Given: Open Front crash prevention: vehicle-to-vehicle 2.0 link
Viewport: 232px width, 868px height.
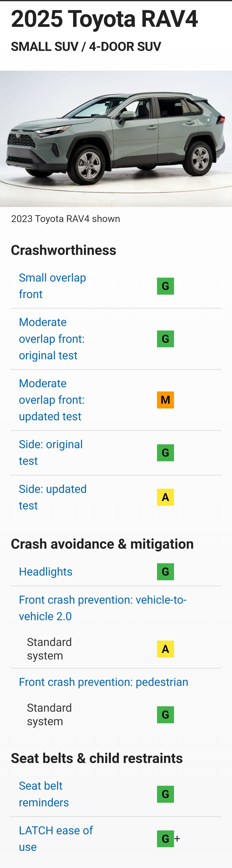Looking at the screenshot, I should [x=102, y=608].
